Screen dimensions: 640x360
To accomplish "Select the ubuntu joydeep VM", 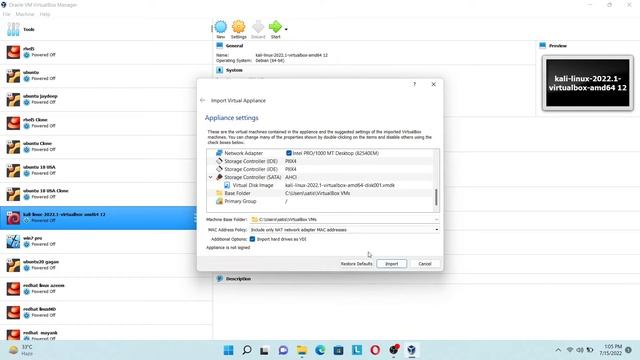I will coord(106,99).
